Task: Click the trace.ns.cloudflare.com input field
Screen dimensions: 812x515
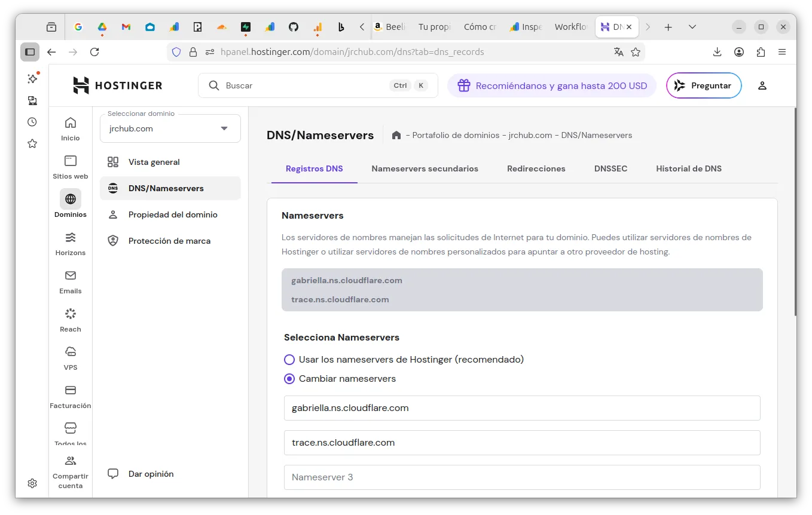Action: click(522, 443)
